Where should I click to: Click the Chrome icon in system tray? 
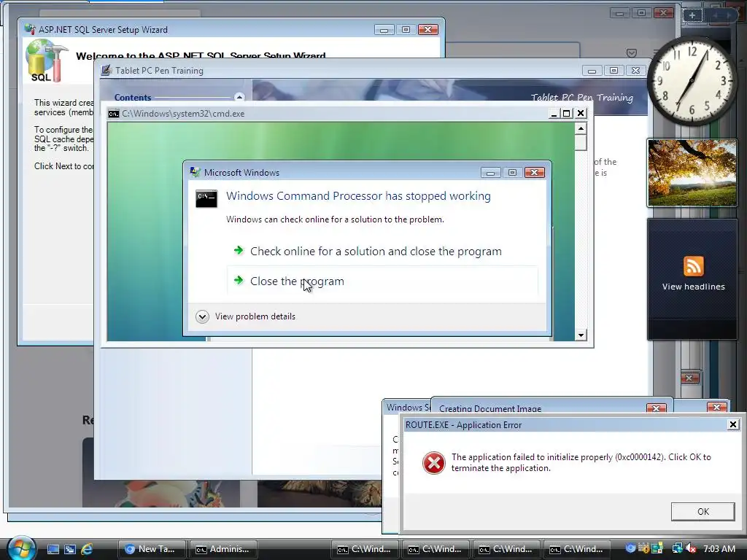pyautogui.click(x=630, y=548)
